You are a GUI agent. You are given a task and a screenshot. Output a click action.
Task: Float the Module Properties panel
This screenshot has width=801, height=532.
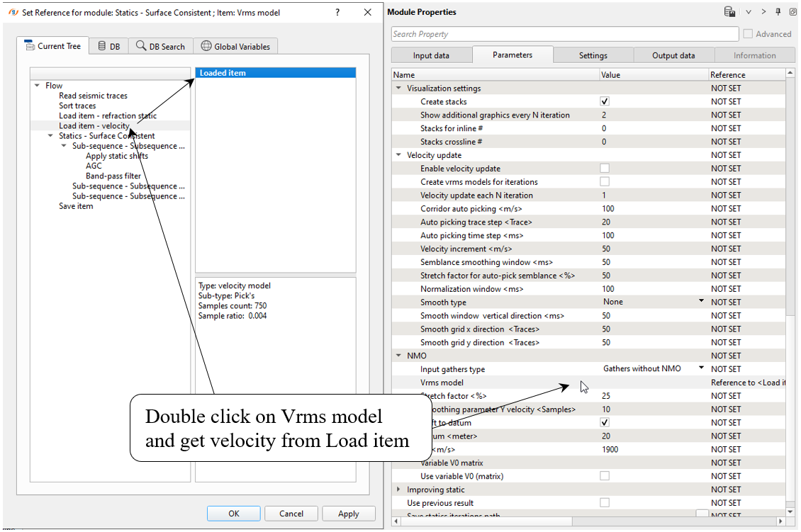pyautogui.click(x=792, y=12)
